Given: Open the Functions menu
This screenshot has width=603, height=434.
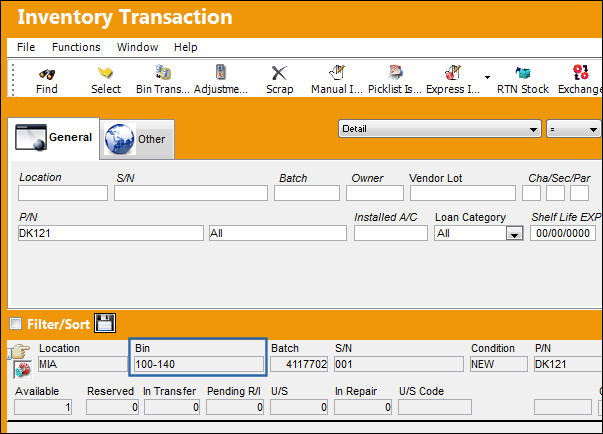Looking at the screenshot, I should (x=76, y=47).
